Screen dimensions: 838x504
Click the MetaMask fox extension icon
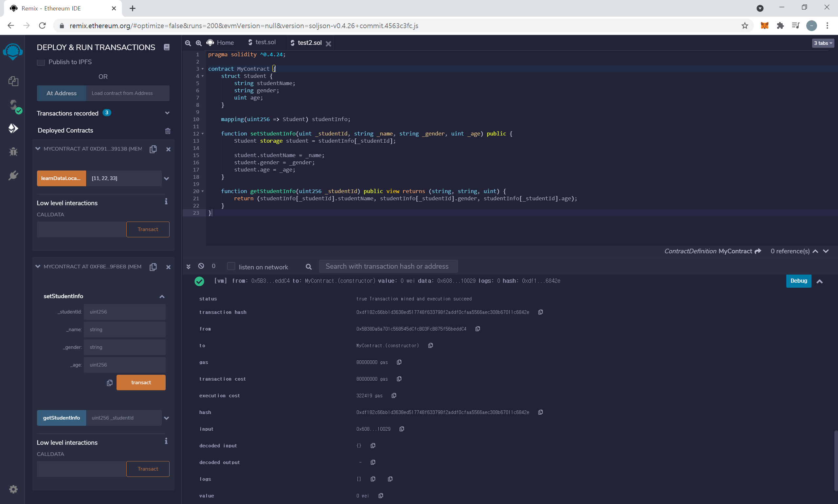[x=764, y=26]
